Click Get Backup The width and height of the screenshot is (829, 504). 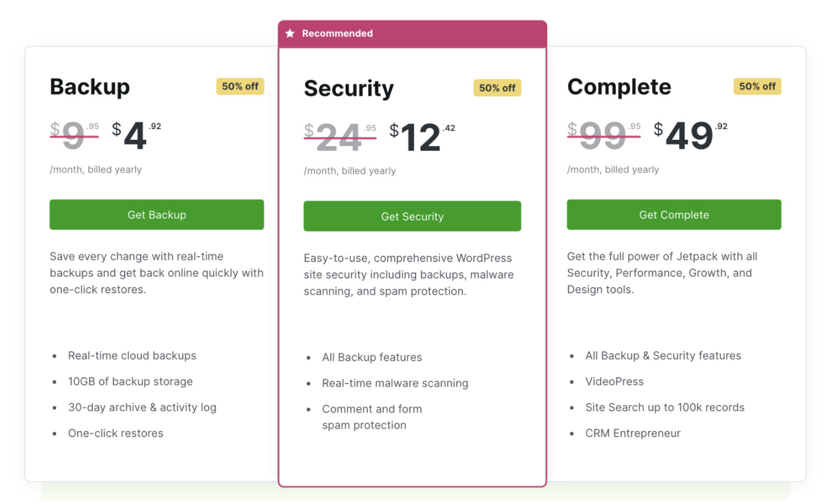coord(156,214)
